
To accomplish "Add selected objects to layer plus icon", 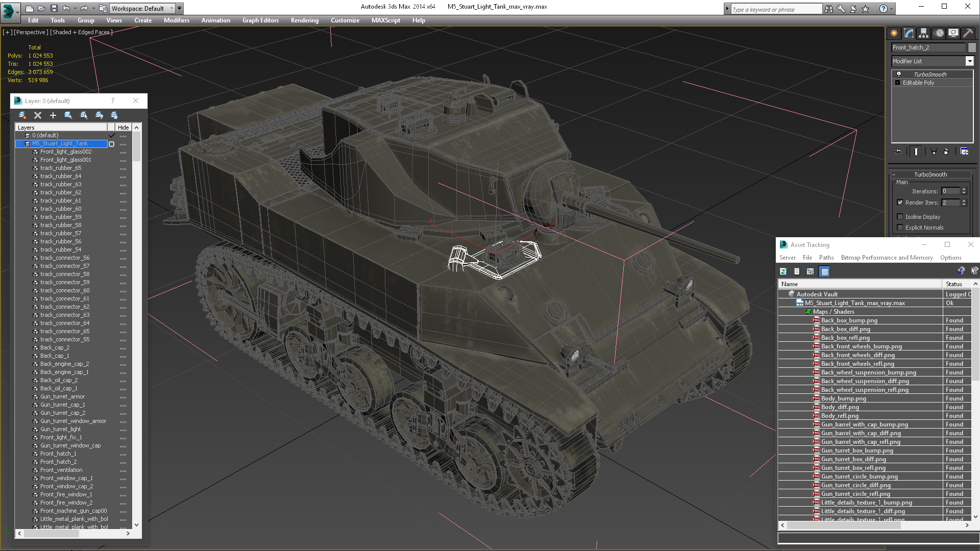I will point(53,115).
